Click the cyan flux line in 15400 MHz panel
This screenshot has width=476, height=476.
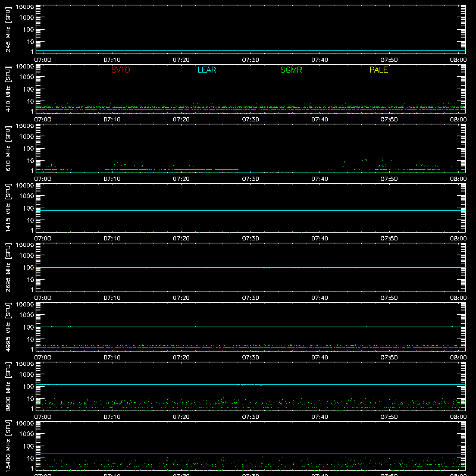250,453
